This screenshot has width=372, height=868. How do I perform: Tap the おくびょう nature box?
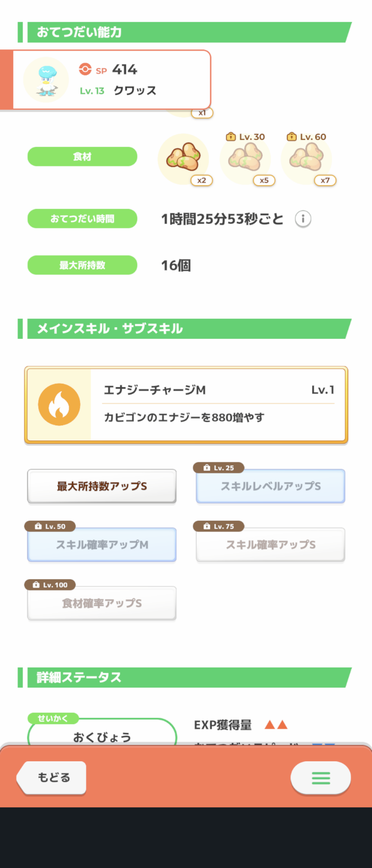point(102,733)
